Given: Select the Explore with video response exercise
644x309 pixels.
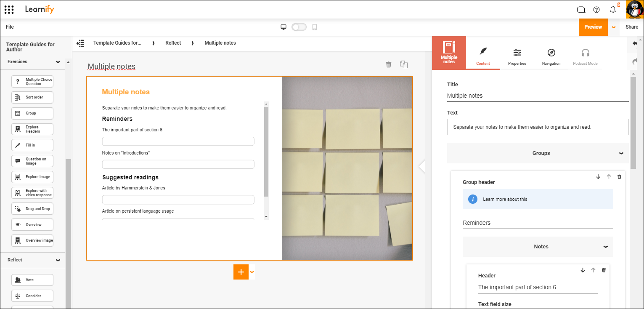Looking at the screenshot, I should point(32,193).
